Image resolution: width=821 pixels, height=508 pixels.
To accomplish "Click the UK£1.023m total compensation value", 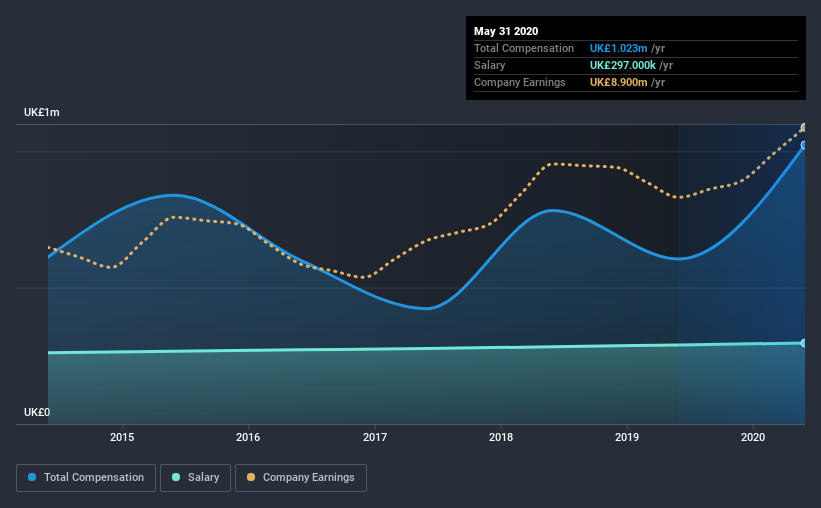I will (x=618, y=48).
